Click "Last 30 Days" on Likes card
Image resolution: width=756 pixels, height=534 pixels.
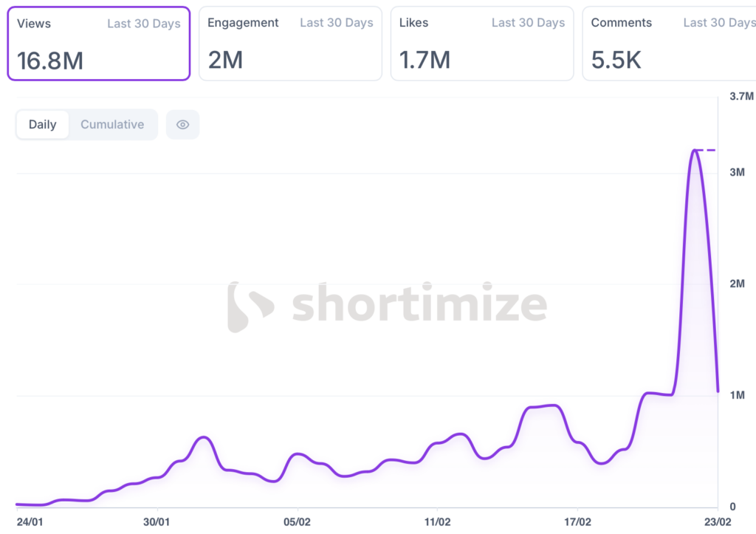click(528, 23)
